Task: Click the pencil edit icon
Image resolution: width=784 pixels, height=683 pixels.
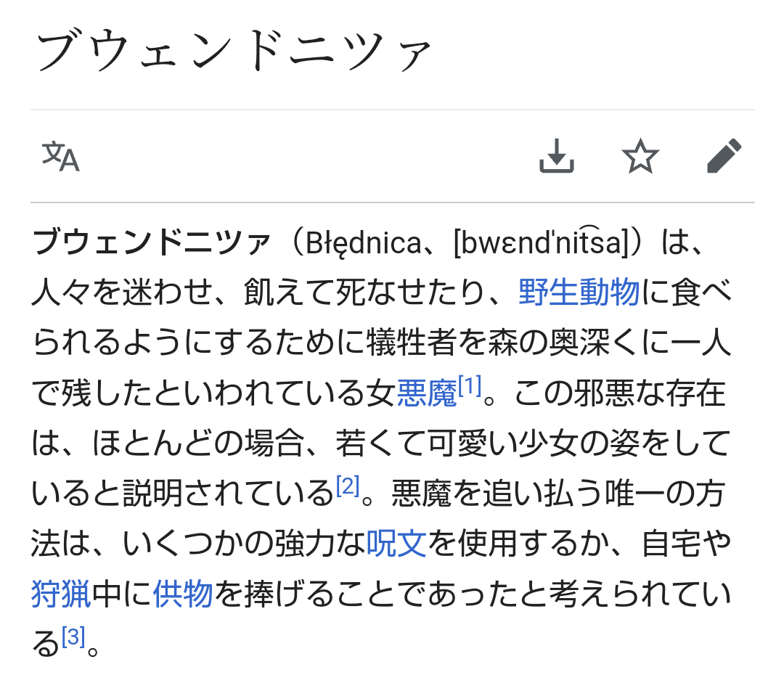Action: [724, 156]
